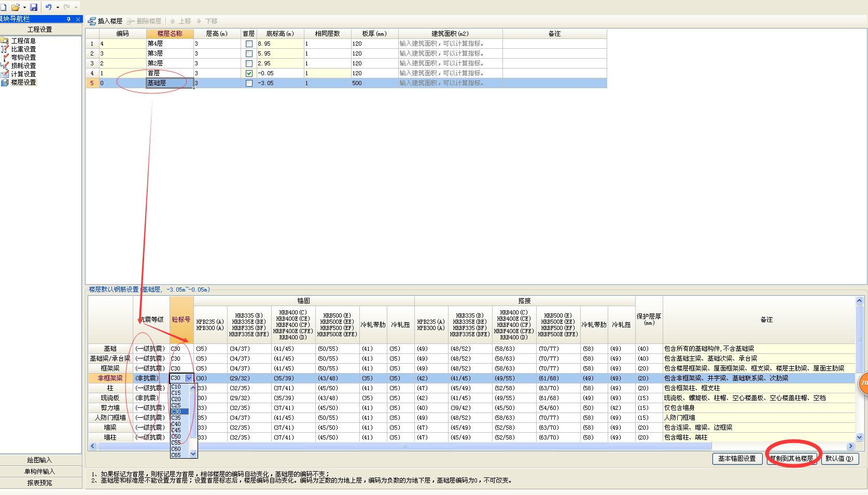Select the 框架梁 row header
Screen dimensions: 868x495
(110, 368)
